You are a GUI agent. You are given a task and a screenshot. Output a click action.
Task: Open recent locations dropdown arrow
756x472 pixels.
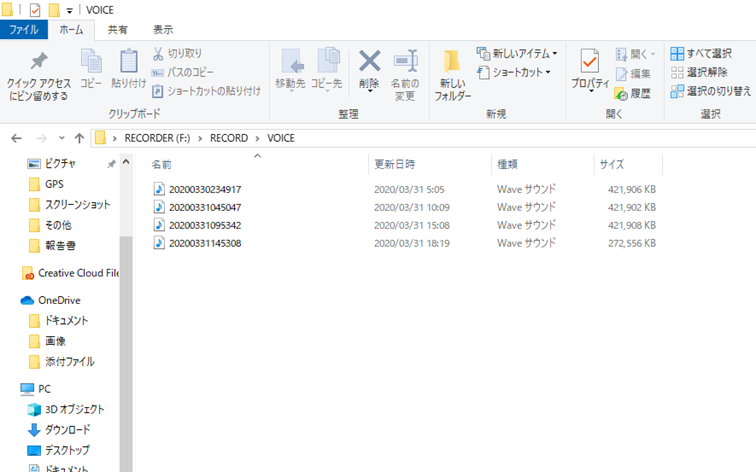(x=62, y=138)
